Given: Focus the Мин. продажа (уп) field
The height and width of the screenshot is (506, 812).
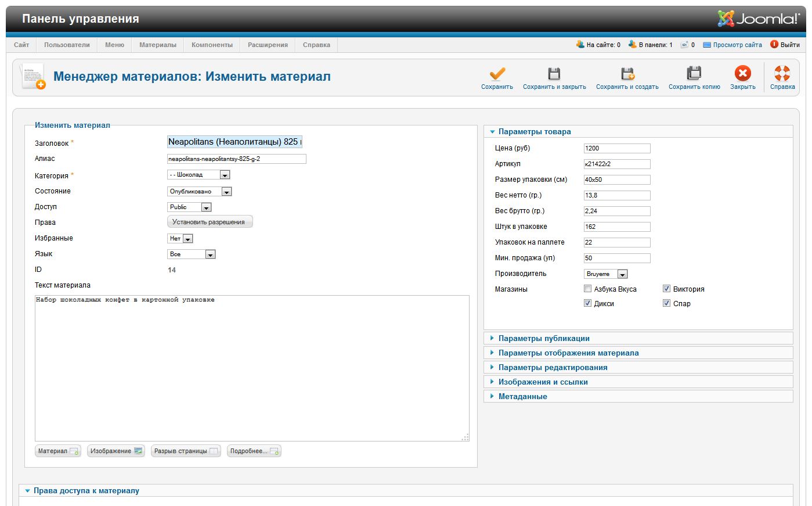Looking at the screenshot, I should [x=617, y=258].
